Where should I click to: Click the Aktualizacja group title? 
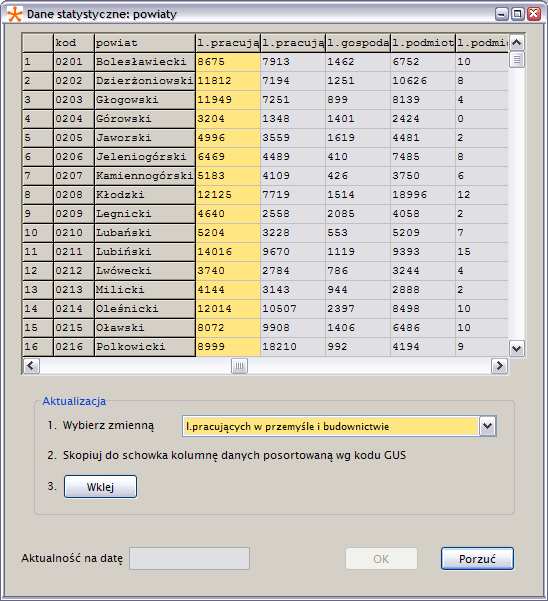click(x=74, y=401)
